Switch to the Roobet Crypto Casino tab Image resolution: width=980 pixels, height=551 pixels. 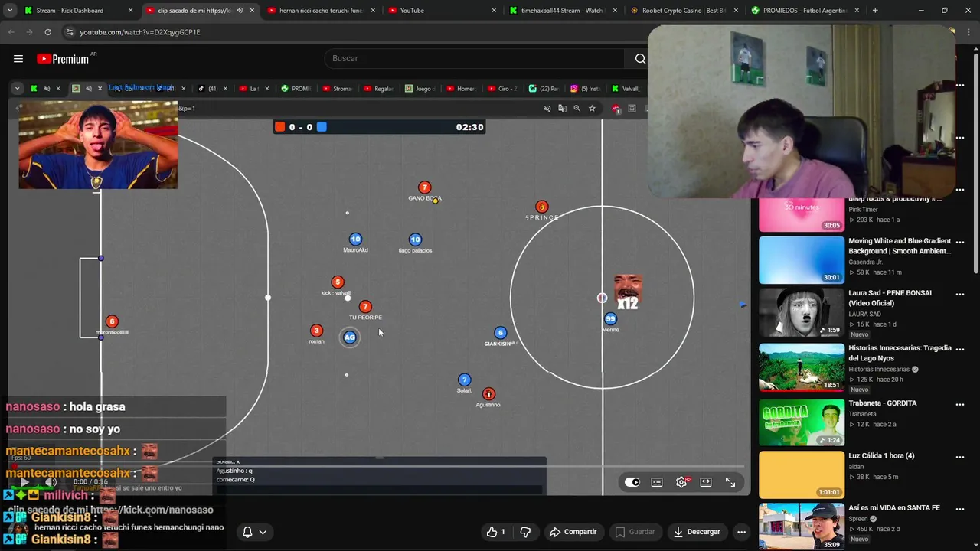tap(684, 11)
